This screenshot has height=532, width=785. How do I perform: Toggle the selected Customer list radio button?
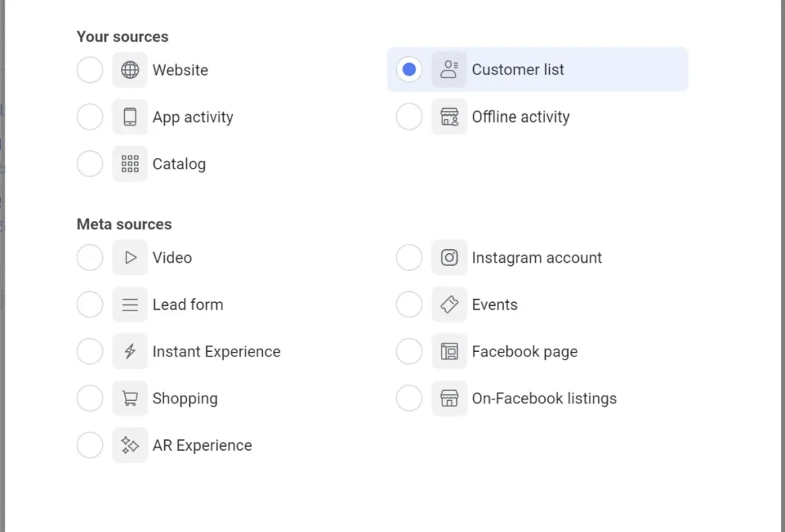click(x=409, y=70)
